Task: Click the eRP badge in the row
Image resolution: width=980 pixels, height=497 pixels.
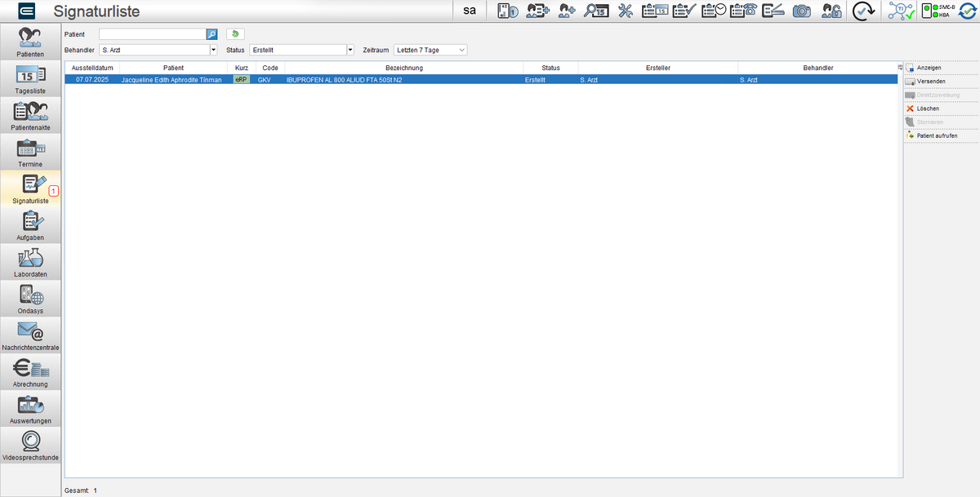Action: 241,80
